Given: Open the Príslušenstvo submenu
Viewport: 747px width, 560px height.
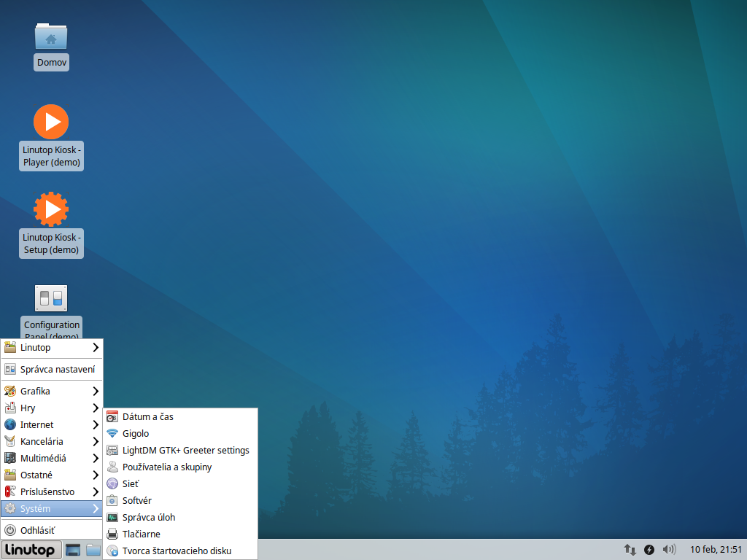Looking at the screenshot, I should [x=52, y=492].
